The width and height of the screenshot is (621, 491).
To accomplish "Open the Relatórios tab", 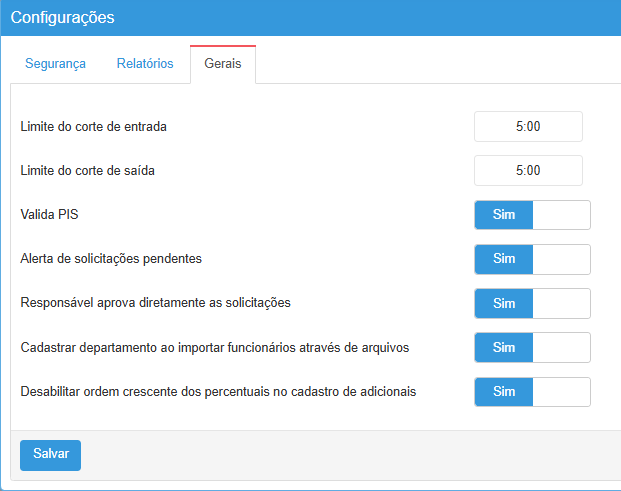I will pyautogui.click(x=145, y=64).
